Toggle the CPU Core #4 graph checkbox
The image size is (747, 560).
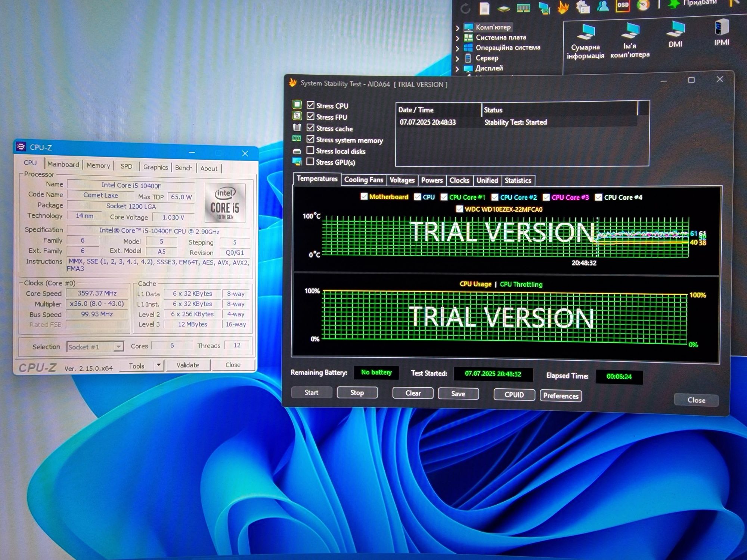pyautogui.click(x=598, y=197)
